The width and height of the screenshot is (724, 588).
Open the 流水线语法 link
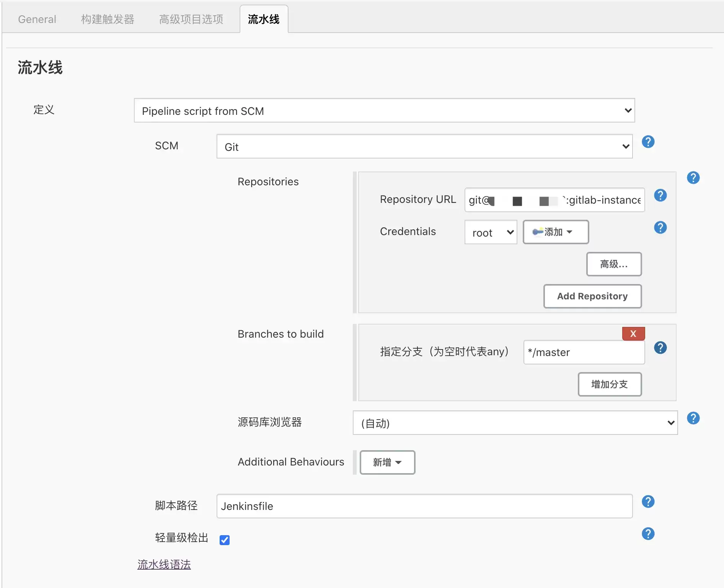(164, 564)
